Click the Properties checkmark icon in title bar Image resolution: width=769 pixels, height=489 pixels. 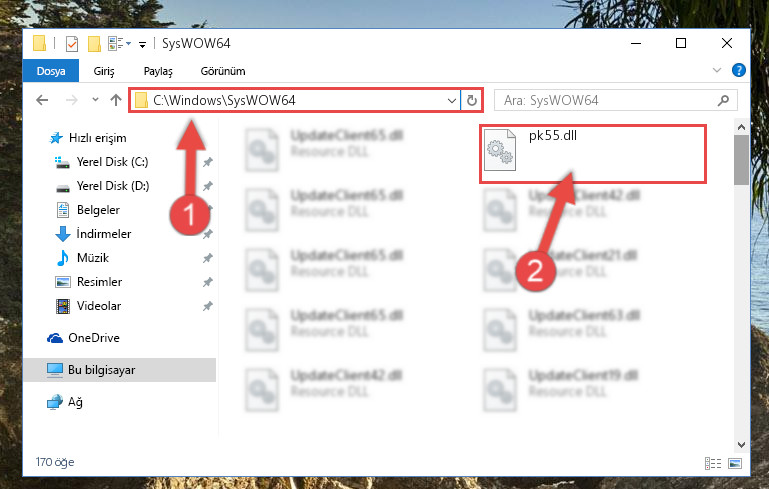point(72,44)
